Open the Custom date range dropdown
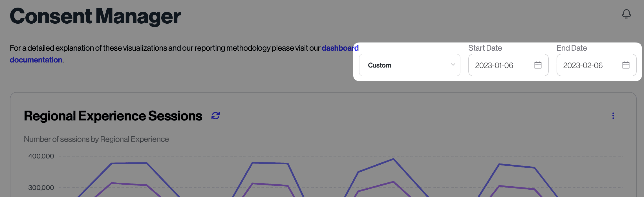 pyautogui.click(x=409, y=65)
